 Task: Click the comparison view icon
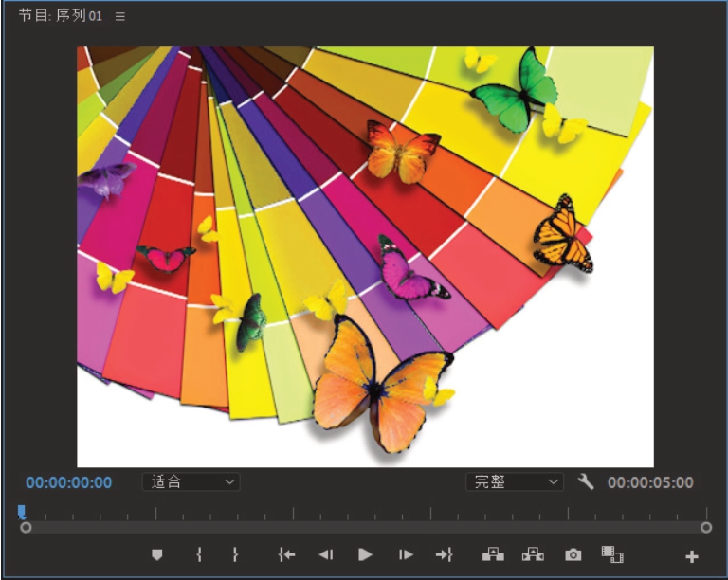pyautogui.click(x=612, y=554)
